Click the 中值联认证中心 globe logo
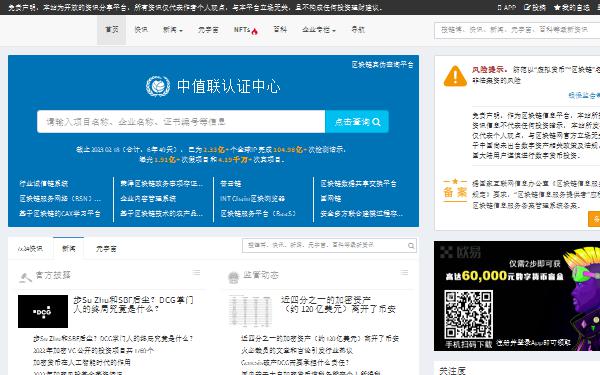Viewport: 600px width, 375px height. 158,86
